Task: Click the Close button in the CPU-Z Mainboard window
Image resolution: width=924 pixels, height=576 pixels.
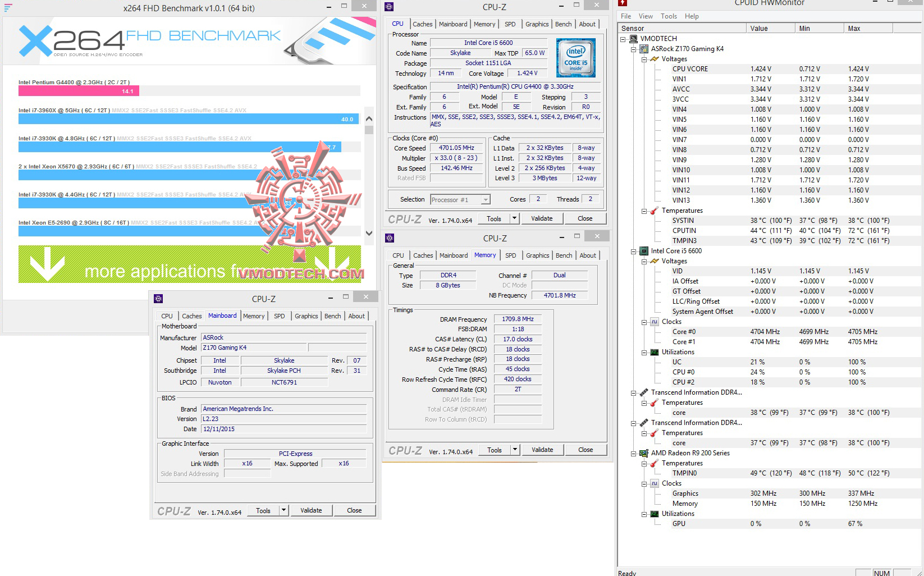Action: tap(354, 510)
